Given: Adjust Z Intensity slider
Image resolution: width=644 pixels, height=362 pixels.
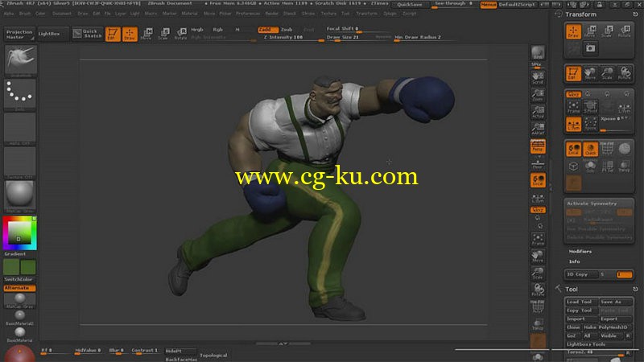Looking at the screenshot, I should (293, 37).
